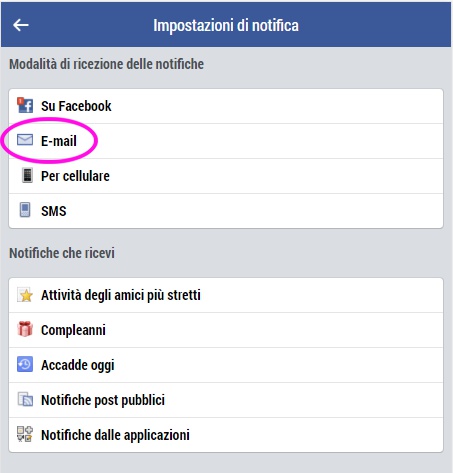Click the yellow star icon

25,295
